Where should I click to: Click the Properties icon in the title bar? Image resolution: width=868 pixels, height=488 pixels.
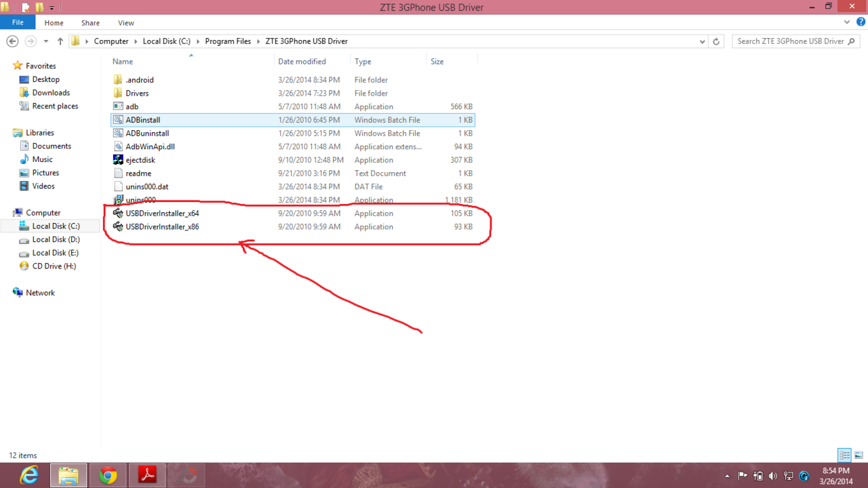point(26,7)
